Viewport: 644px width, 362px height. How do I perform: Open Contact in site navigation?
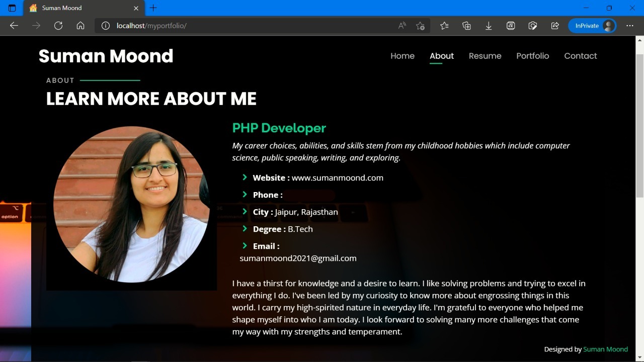point(581,56)
